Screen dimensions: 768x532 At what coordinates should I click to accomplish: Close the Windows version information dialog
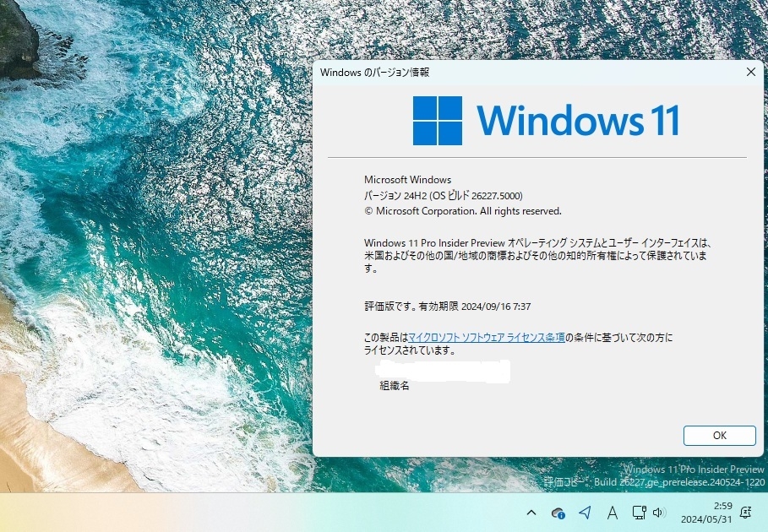coord(751,72)
